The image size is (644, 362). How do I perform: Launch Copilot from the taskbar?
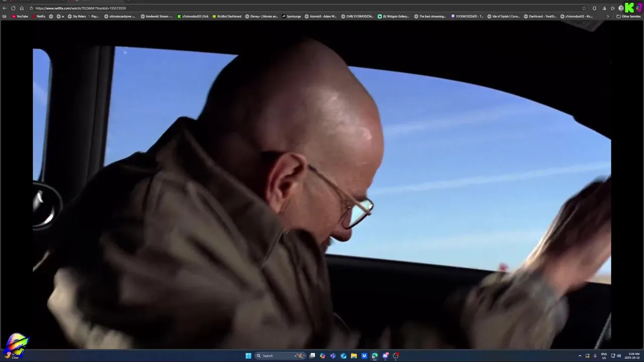tap(323, 355)
